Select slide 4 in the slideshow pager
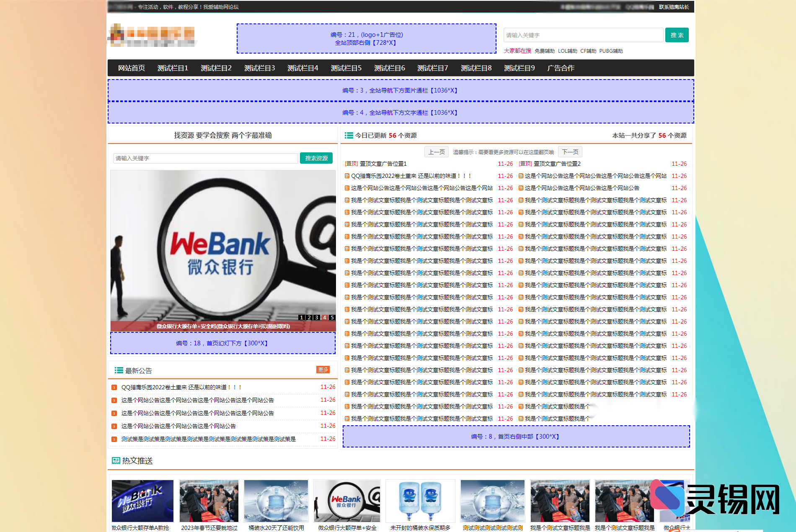The image size is (796, 532). [x=324, y=318]
